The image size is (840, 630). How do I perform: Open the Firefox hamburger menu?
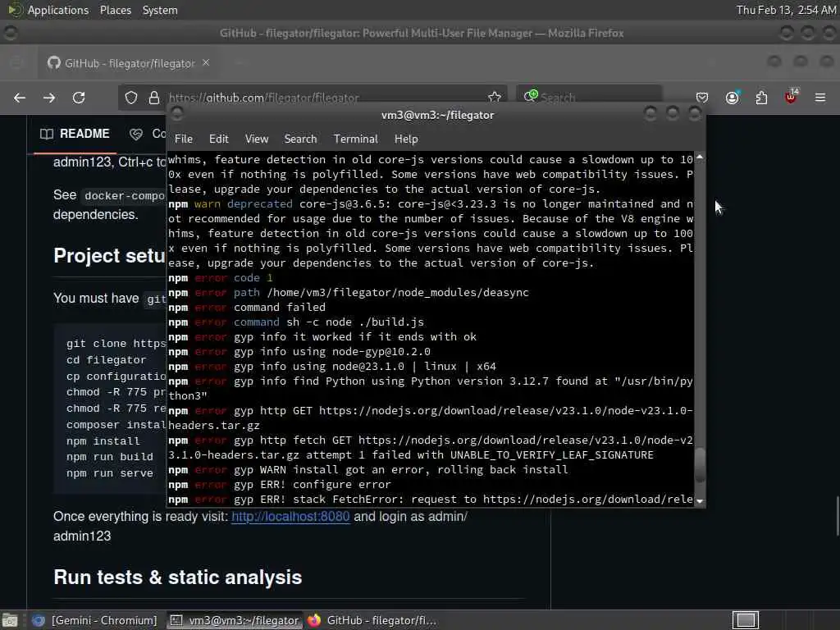[820, 98]
